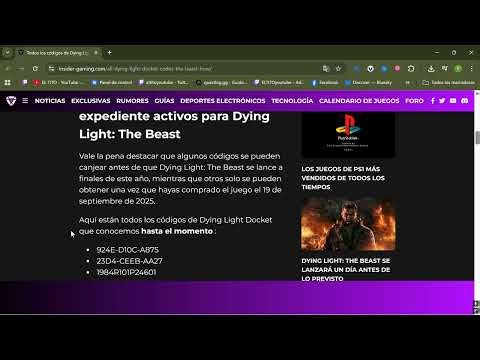This screenshot has width=480, height=360.
Task: Open the Todos los marcadores folder
Action: click(449, 82)
